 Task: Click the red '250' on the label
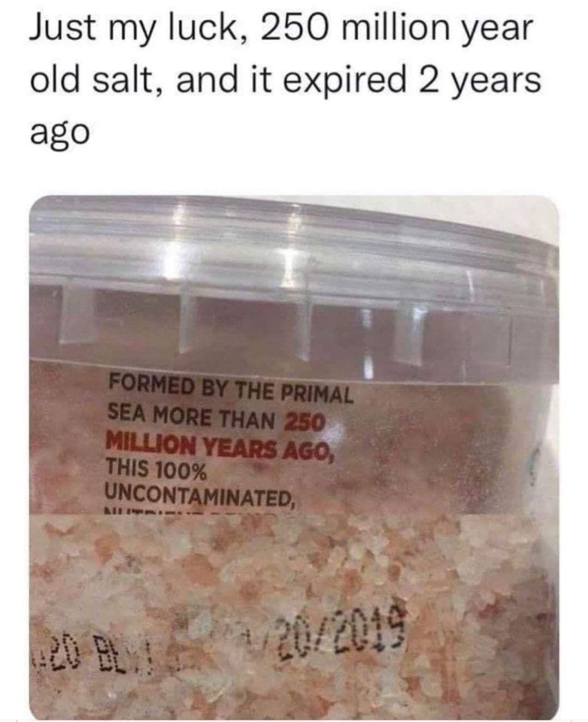(x=304, y=420)
